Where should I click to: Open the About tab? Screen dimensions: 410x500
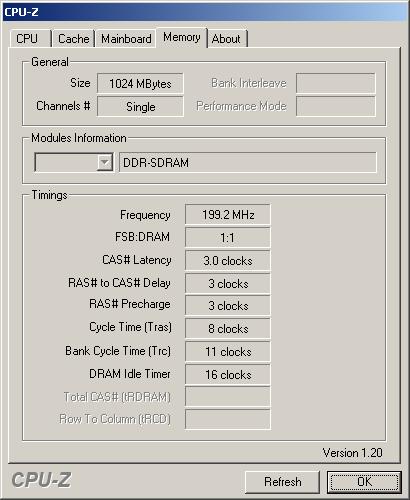pos(227,39)
